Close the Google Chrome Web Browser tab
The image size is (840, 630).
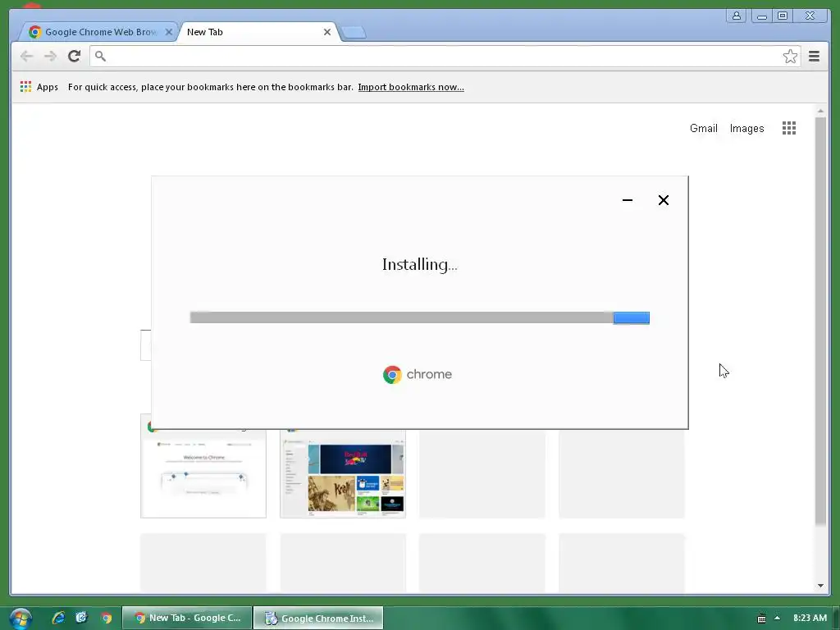169,32
